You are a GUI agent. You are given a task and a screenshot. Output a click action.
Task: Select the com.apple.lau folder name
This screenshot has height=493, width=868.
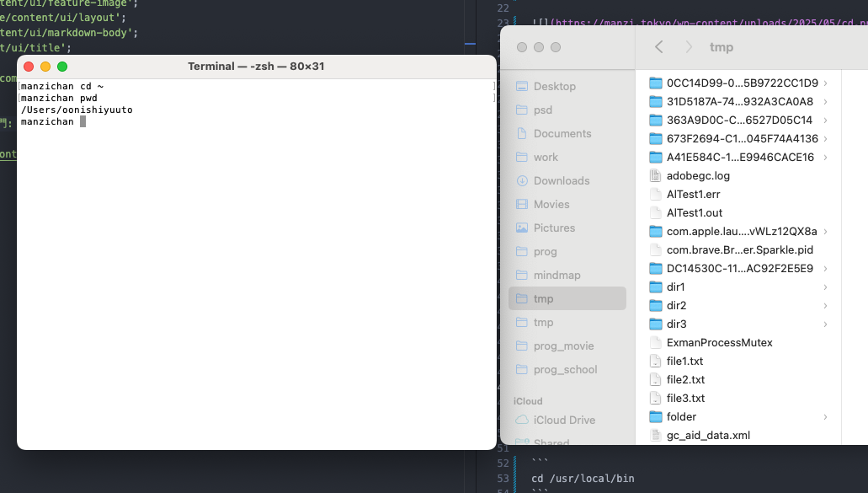[x=742, y=232]
